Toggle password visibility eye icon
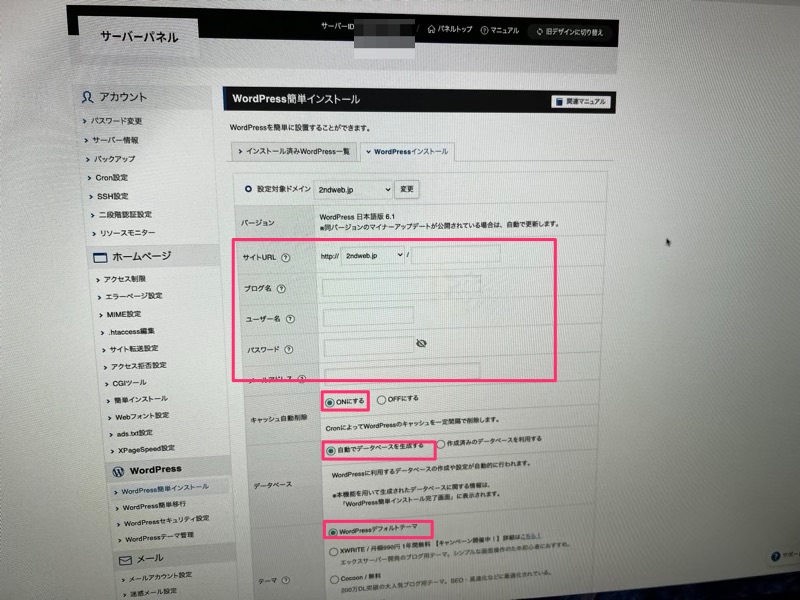Image resolution: width=800 pixels, height=600 pixels. [x=421, y=343]
